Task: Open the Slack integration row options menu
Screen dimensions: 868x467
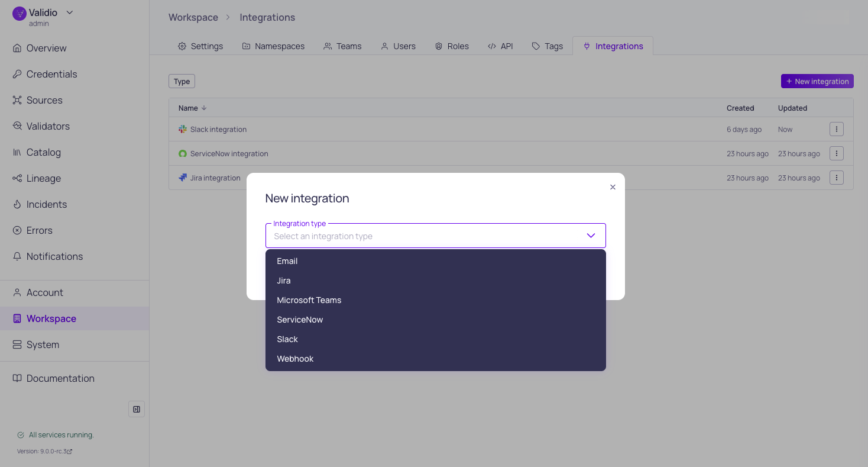Action: pyautogui.click(x=836, y=129)
